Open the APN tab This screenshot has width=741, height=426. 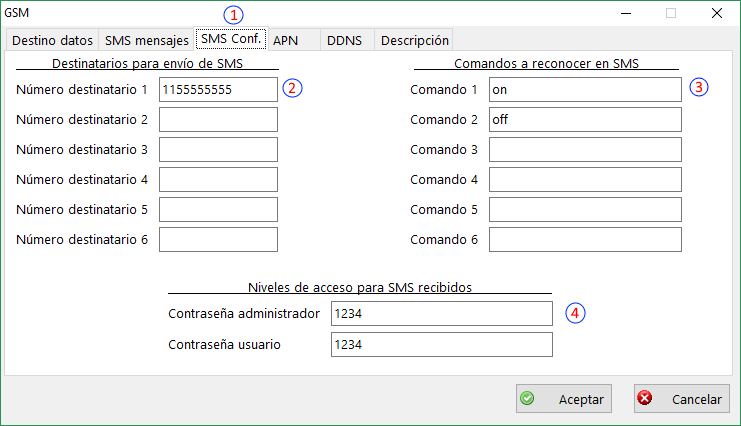click(286, 40)
